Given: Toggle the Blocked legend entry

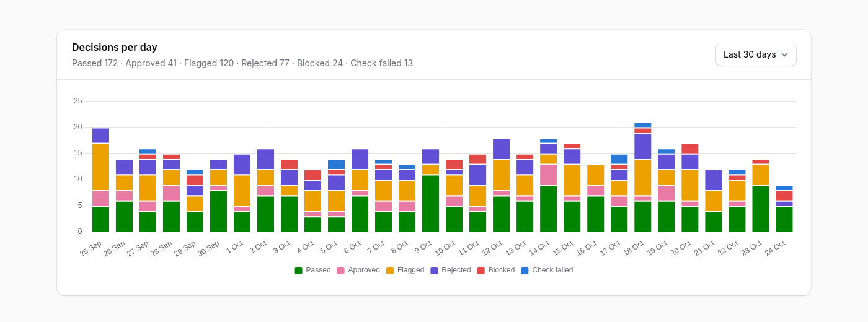Looking at the screenshot, I should coord(496,270).
